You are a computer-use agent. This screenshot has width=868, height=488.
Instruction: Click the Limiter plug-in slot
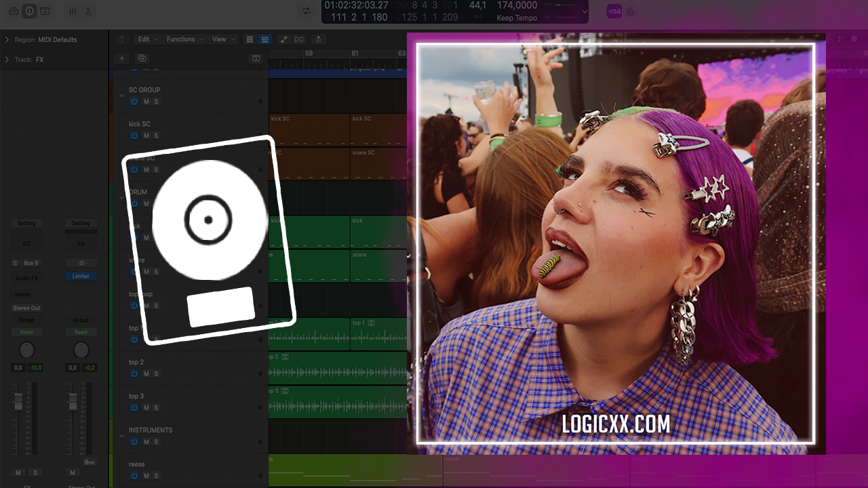click(81, 277)
